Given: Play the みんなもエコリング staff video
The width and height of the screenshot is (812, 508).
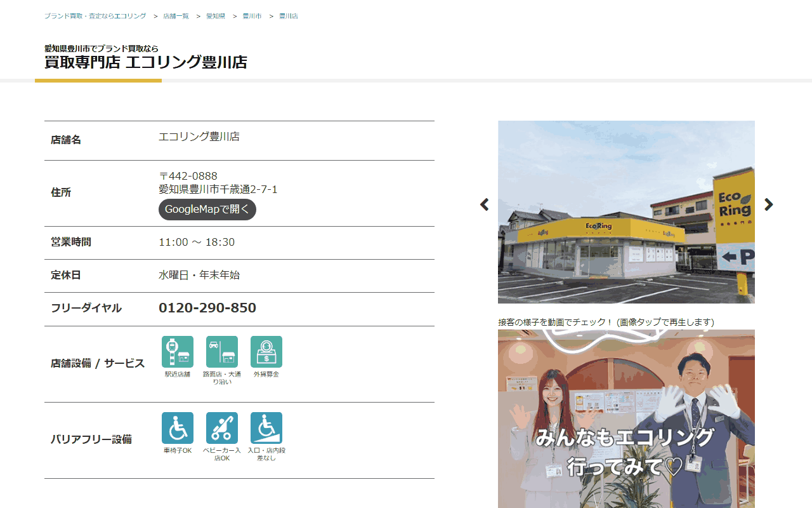Looking at the screenshot, I should click(x=626, y=418).
